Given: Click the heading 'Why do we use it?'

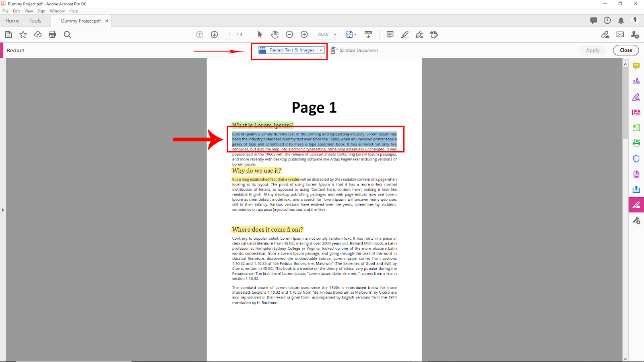Looking at the screenshot, I should pos(256,171).
